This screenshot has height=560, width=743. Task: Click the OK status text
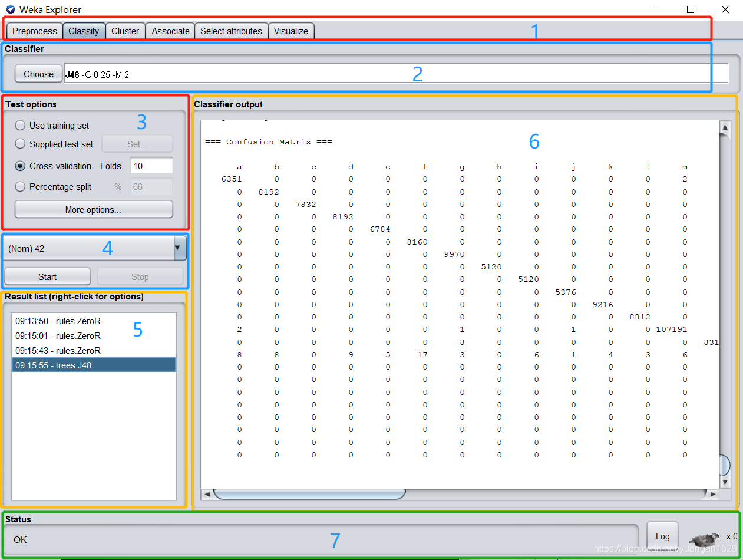[20, 539]
